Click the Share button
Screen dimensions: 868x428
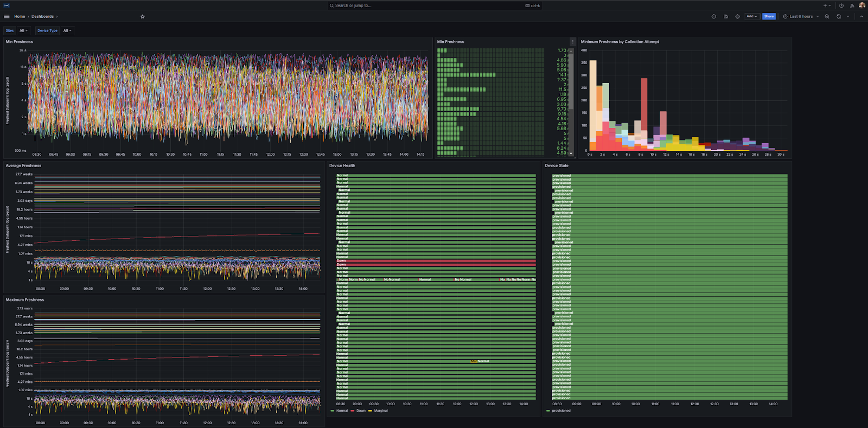point(769,16)
